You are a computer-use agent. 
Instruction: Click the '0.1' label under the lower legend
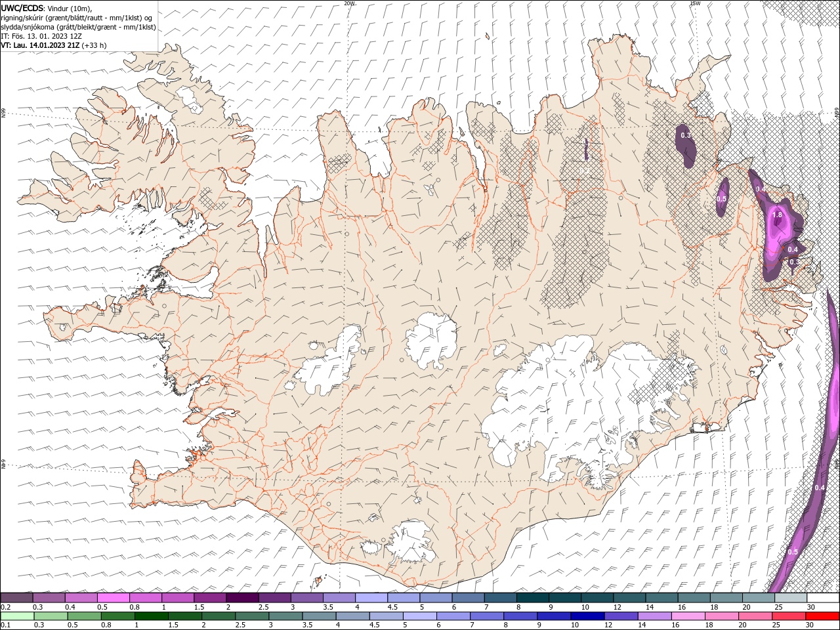point(5,625)
